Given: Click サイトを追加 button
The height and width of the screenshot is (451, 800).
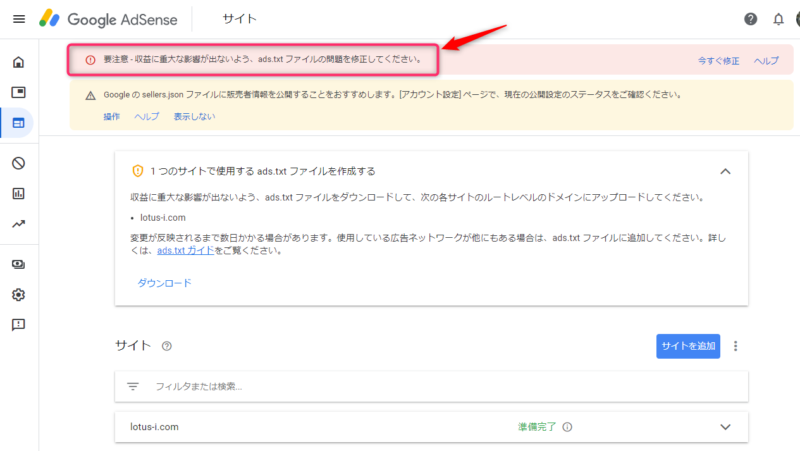Looking at the screenshot, I should (x=688, y=346).
